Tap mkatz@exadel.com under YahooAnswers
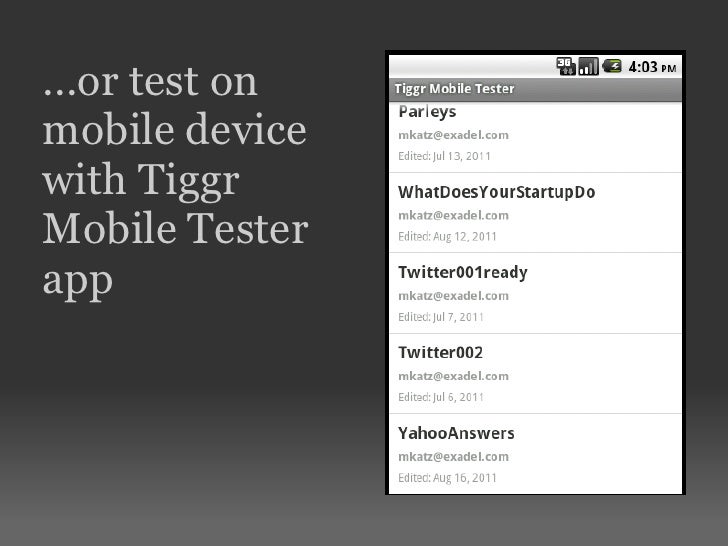728x546 pixels. pos(453,457)
